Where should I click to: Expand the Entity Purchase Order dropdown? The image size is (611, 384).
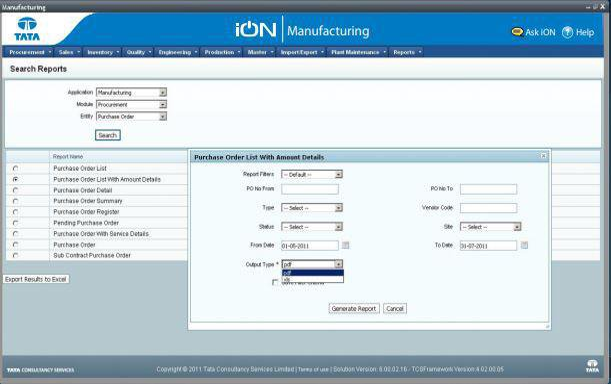(131, 117)
